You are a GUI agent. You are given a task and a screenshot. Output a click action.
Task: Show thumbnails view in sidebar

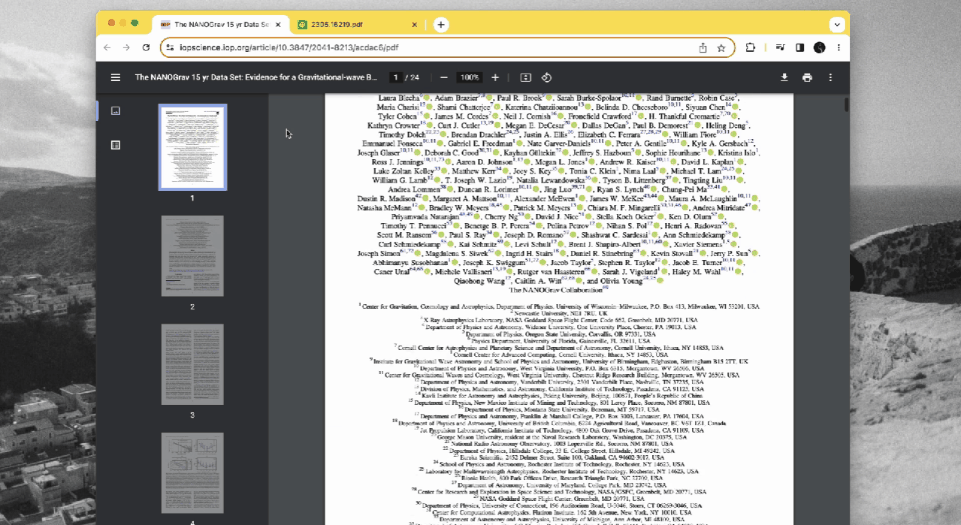pyautogui.click(x=115, y=111)
